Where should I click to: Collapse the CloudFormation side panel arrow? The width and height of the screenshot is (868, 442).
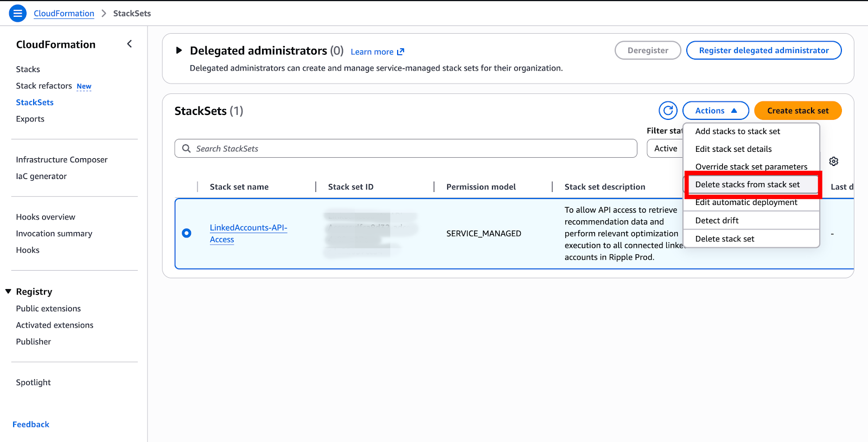(x=129, y=44)
